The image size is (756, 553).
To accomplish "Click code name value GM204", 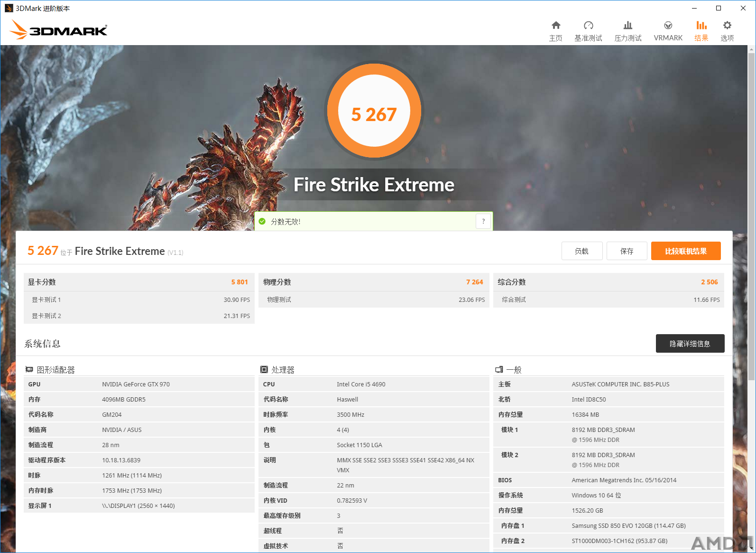I will [x=112, y=415].
